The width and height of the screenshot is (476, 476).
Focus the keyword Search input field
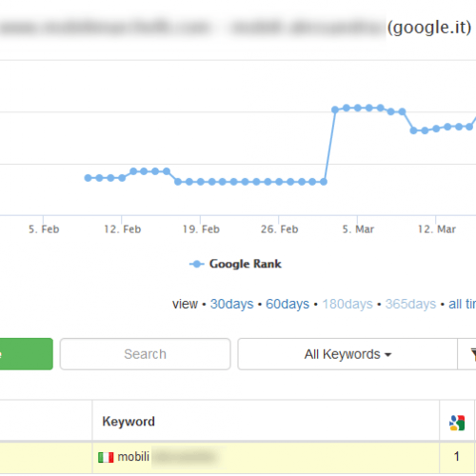coord(145,354)
